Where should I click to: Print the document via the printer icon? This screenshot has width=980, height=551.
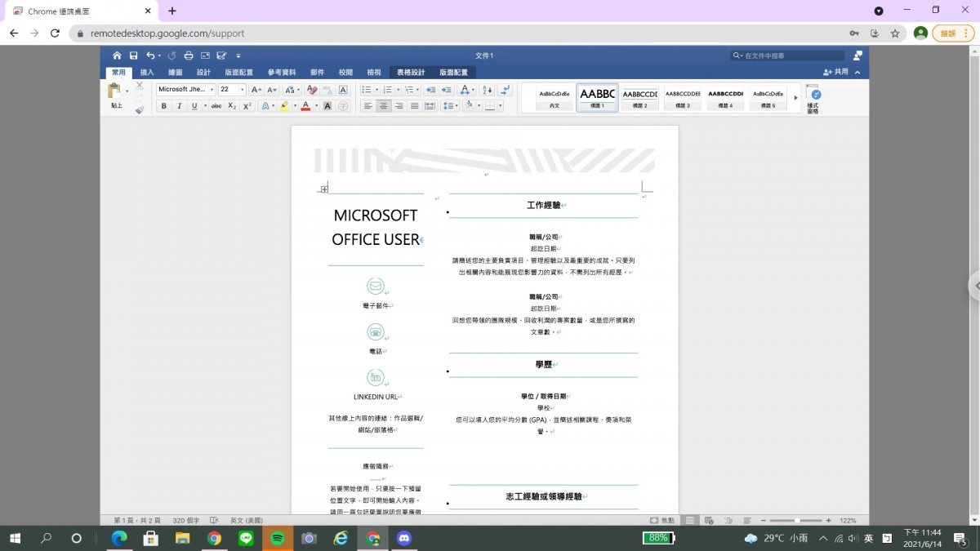point(189,56)
